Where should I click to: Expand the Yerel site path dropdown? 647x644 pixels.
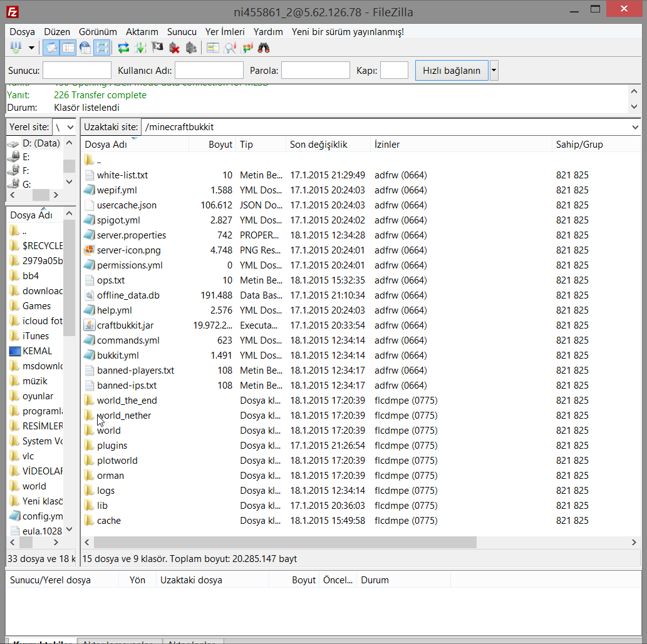tap(71, 127)
